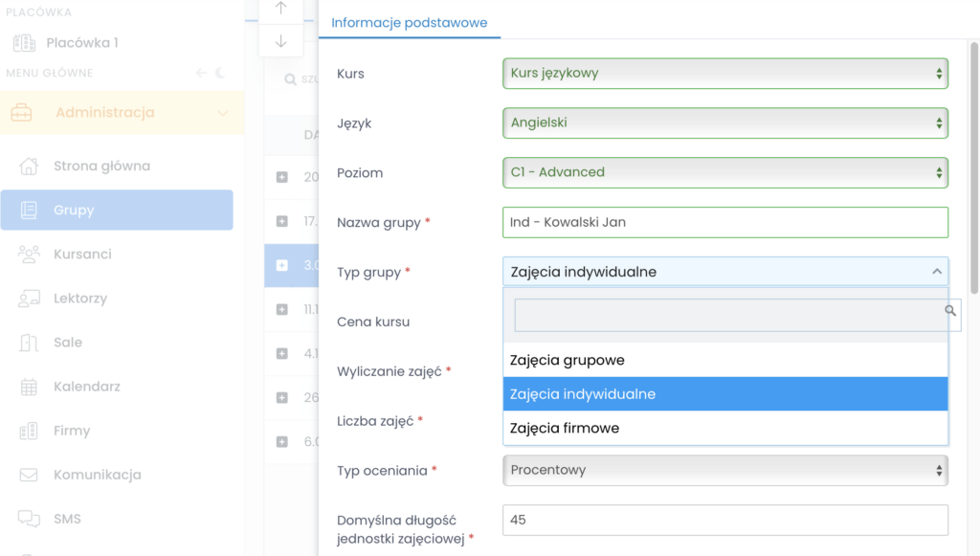Image resolution: width=980 pixels, height=556 pixels.
Task: Click the Administracja briefcase icon
Action: [21, 113]
